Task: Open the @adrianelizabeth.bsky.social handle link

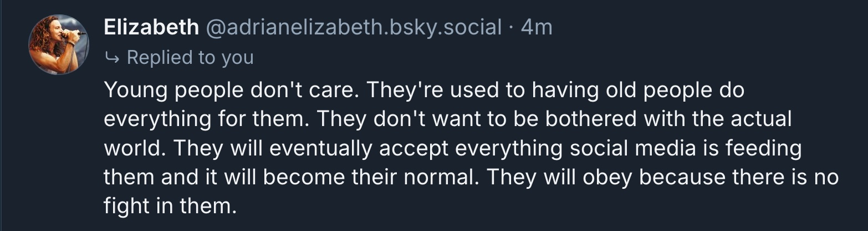Action: click(354, 27)
